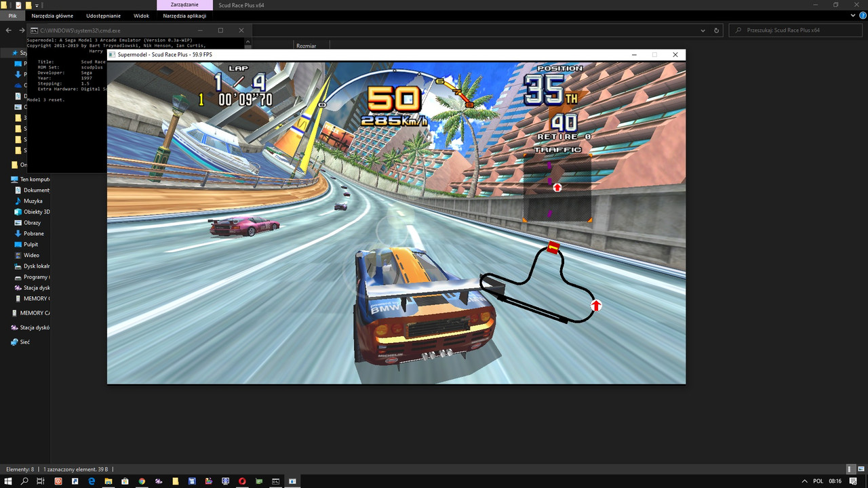Select Obiekty 3D in navigation pane
The image size is (868, 488).
[31, 211]
